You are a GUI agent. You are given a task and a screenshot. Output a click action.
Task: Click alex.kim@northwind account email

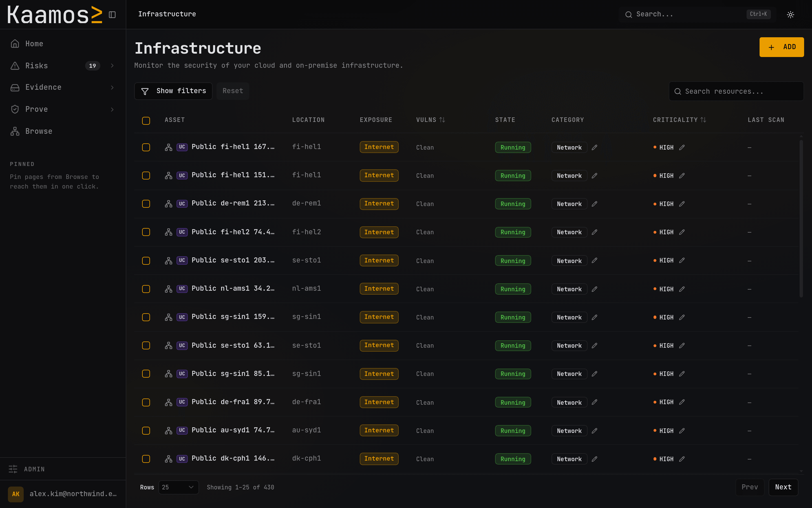coord(73,494)
